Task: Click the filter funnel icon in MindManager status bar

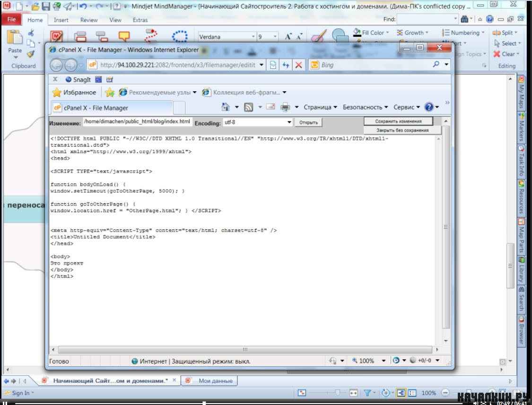Action: pos(367,393)
